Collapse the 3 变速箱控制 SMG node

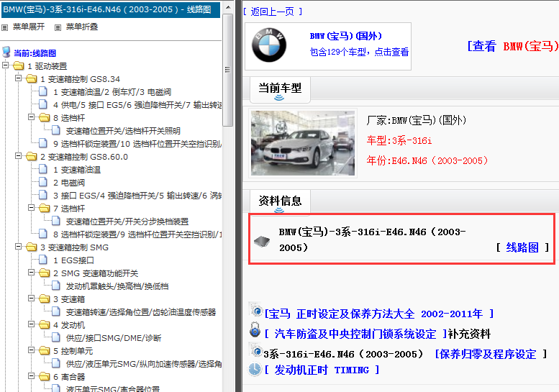click(x=18, y=246)
